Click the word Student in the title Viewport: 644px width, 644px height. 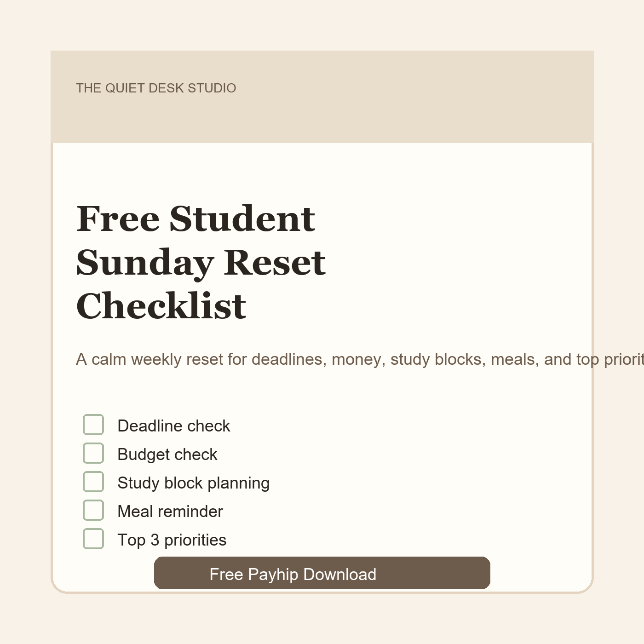[242, 218]
